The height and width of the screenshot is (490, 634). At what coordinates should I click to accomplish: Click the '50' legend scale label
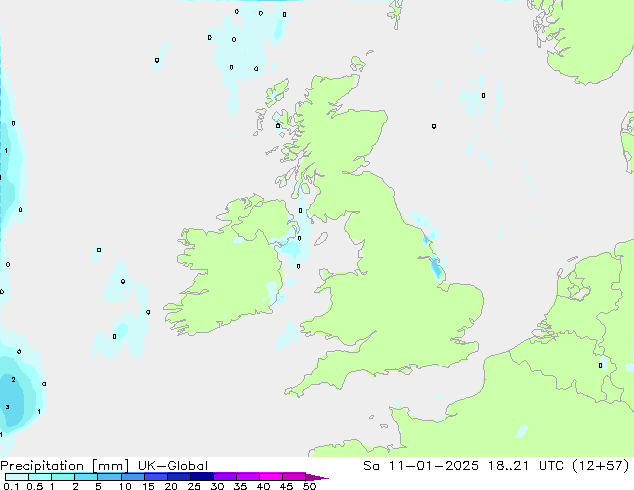click(x=309, y=486)
